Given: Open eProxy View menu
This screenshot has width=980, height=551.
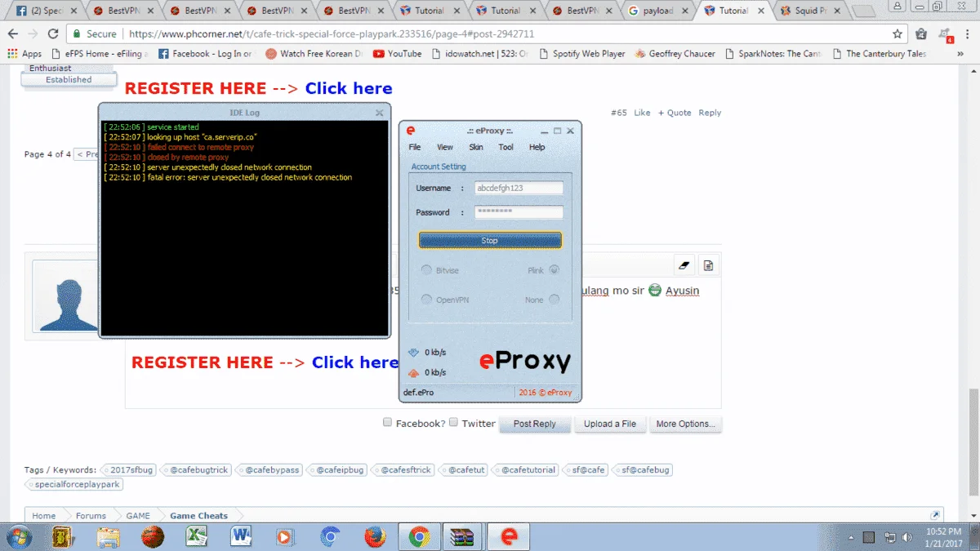Looking at the screenshot, I should coord(445,148).
